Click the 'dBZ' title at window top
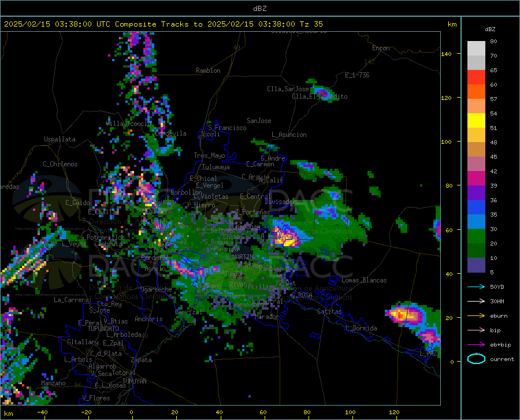This screenshot has height=420, width=520. coord(259,9)
